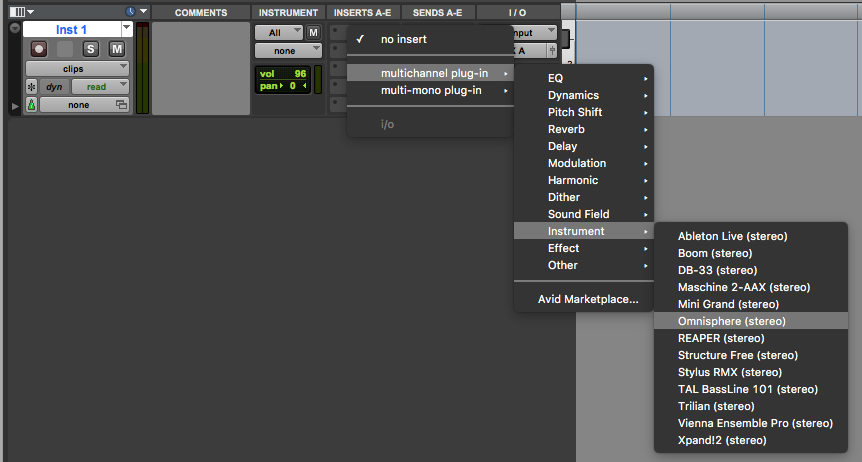This screenshot has width=862, height=462.
Task: Insert TAL BassLine 101 (stereo)
Action: 751,389
